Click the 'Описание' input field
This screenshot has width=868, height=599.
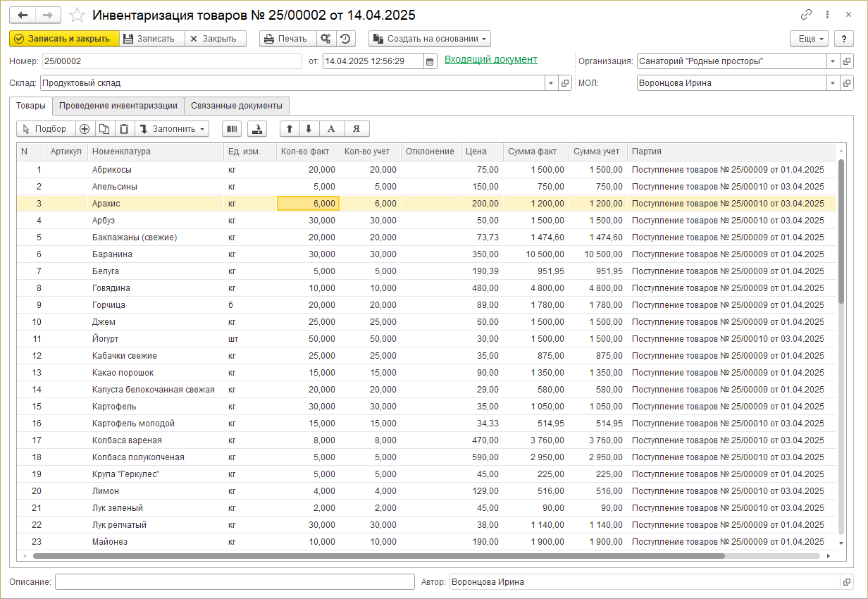pyautogui.click(x=235, y=582)
